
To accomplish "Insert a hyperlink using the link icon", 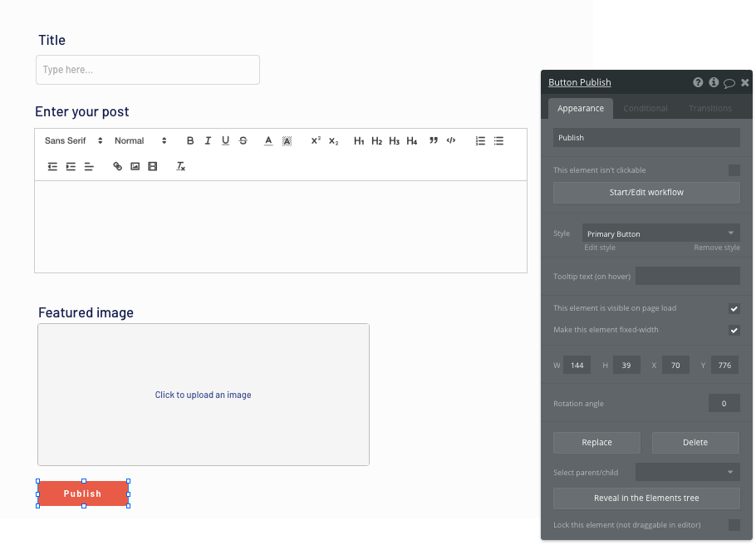I will click(x=117, y=166).
